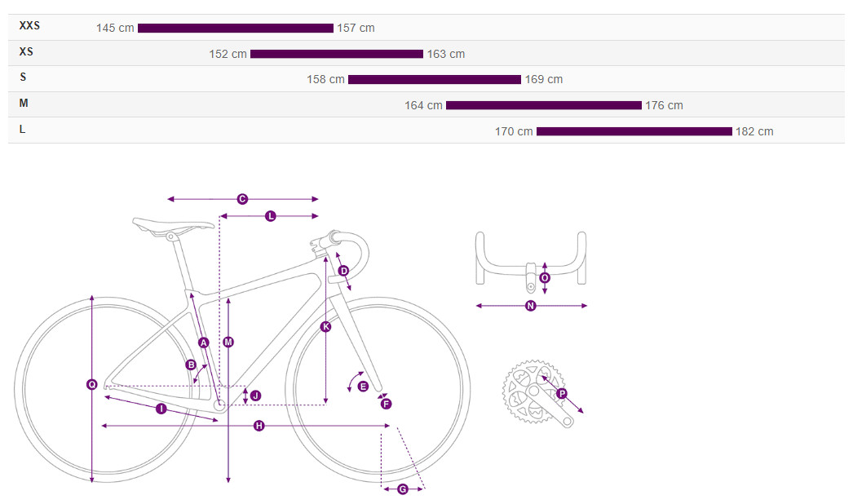Click the P marker on the crankset
Viewport: 853px width, 504px height.
point(562,393)
